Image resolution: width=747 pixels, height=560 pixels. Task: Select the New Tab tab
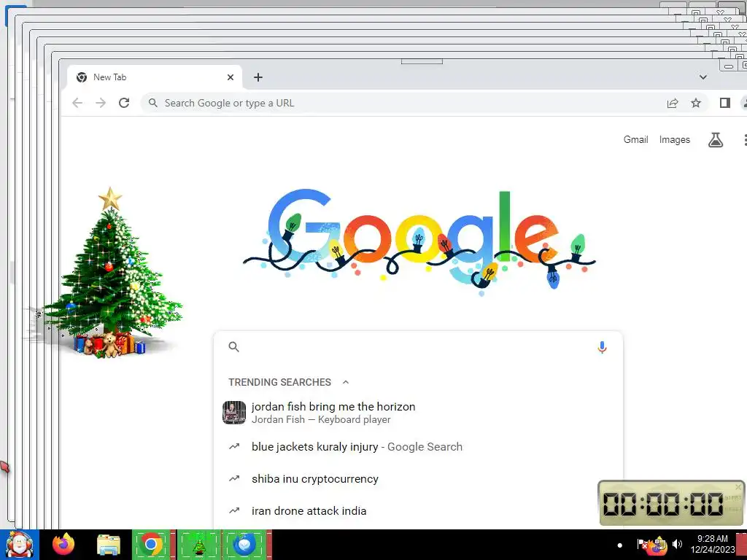(x=155, y=77)
